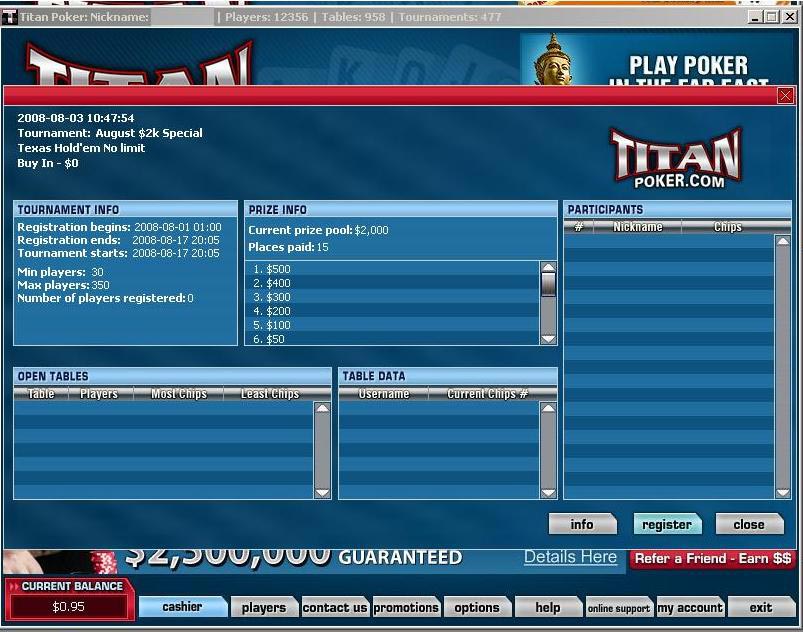Sort open tables by Least Chips column
The image size is (803, 632).
pyautogui.click(x=270, y=394)
